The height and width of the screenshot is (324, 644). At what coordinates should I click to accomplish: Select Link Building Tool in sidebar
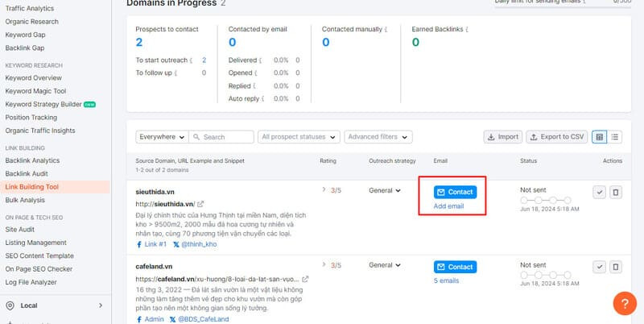pyautogui.click(x=32, y=187)
